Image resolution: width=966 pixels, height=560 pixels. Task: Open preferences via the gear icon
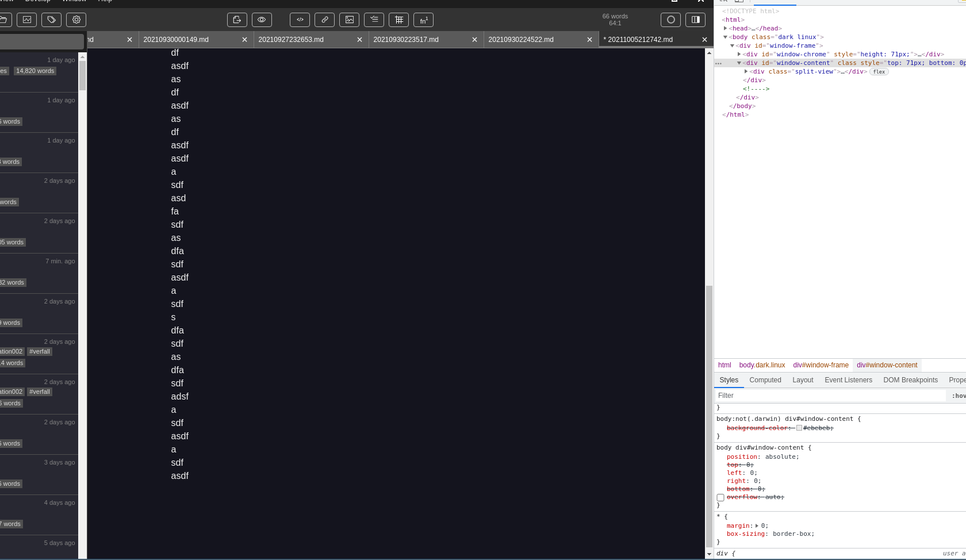pos(76,20)
